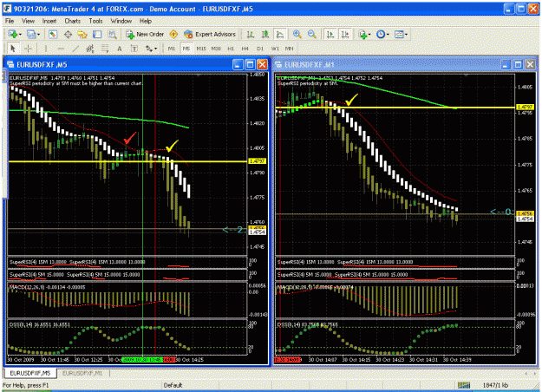542x392 pixels.
Task: Open the Window menu
Action: click(x=121, y=21)
